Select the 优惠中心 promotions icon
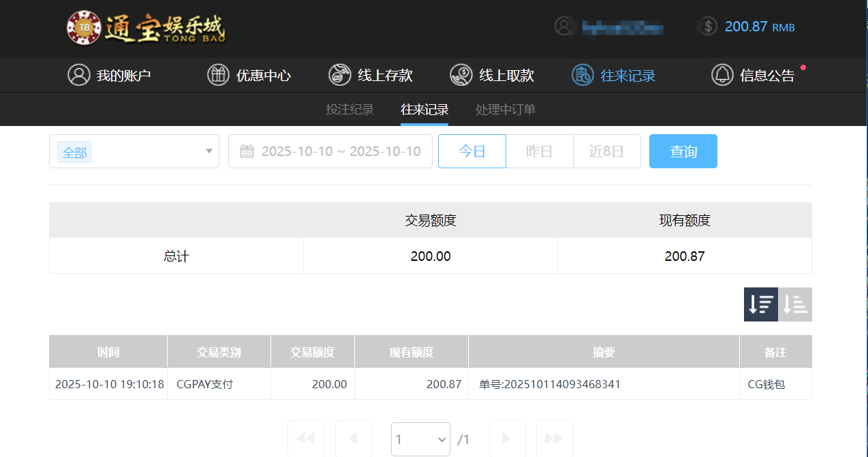This screenshot has width=868, height=457. pyautogui.click(x=218, y=75)
